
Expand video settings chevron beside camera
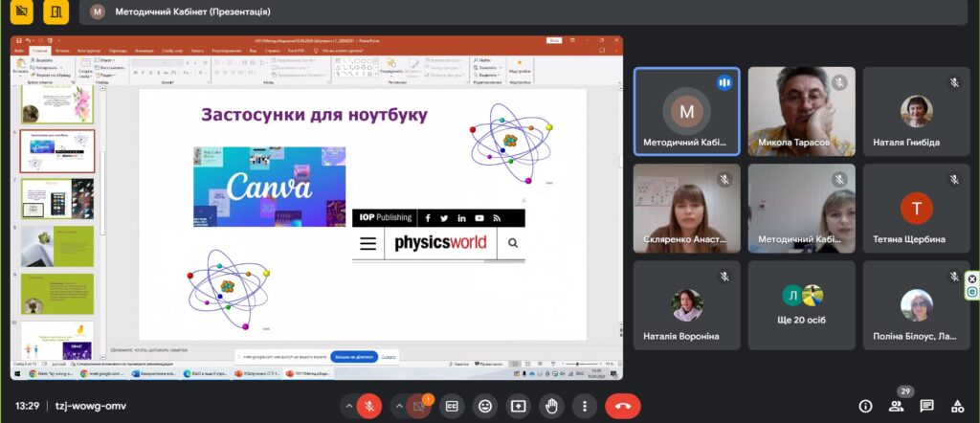coord(399,406)
